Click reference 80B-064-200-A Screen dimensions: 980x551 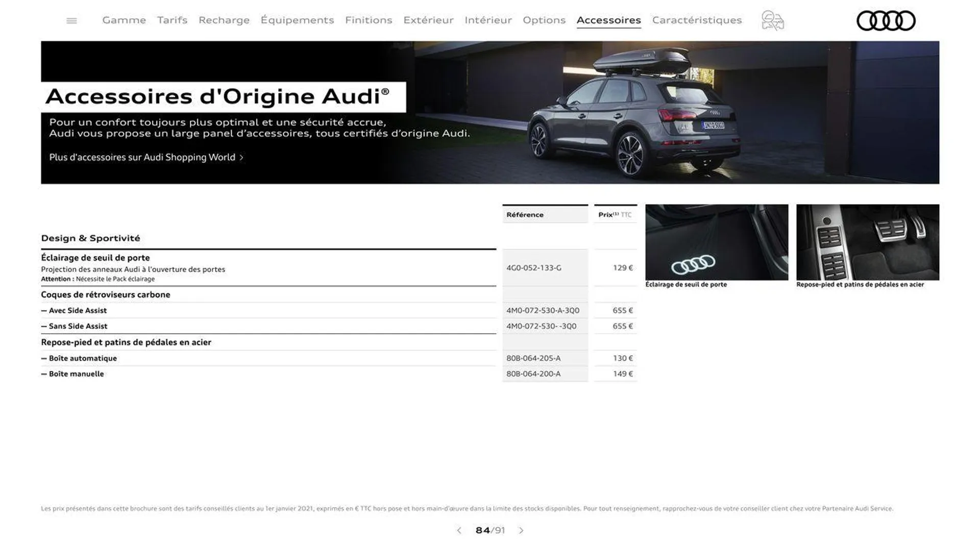533,374
